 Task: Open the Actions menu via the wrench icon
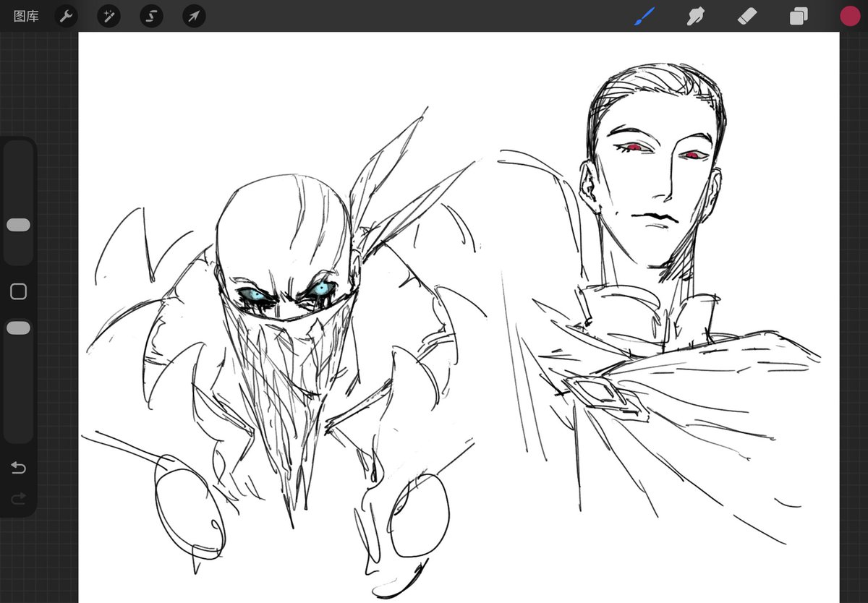click(66, 16)
